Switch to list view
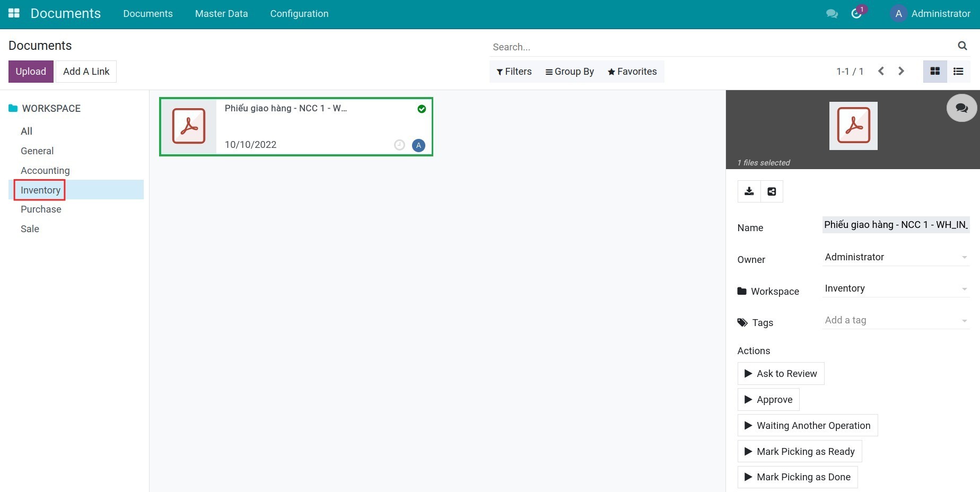 958,71
